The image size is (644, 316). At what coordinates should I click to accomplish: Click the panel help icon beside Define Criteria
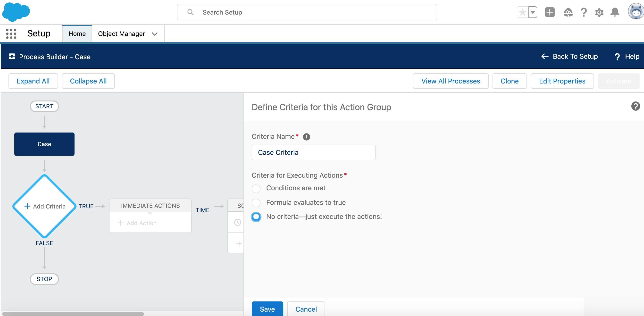coord(636,106)
